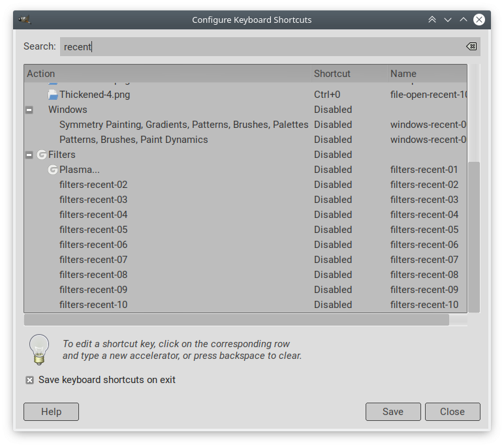
Task: Select the Symmetry Painting, Gradients row
Action: pyautogui.click(x=245, y=125)
